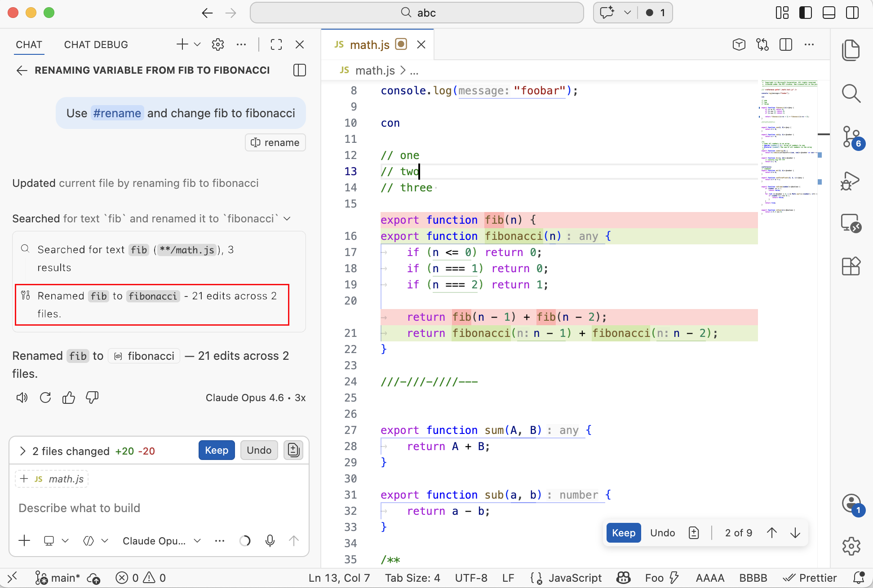Select the math.js editor tab
This screenshot has height=588, width=873.
369,44
